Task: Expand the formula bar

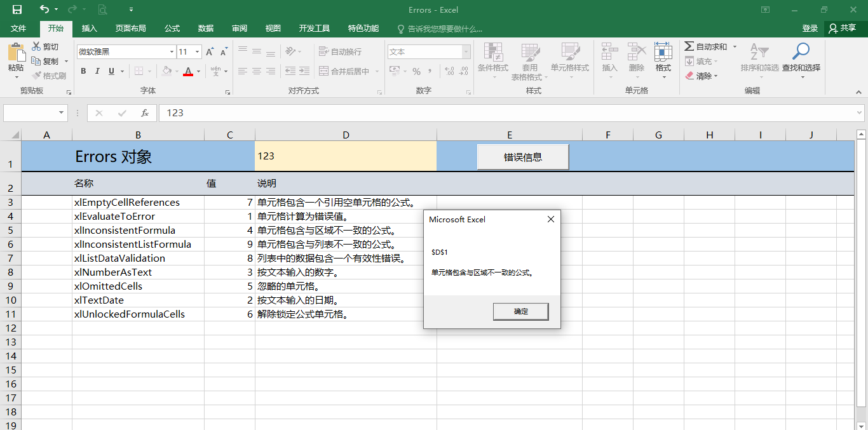Action: (858, 113)
